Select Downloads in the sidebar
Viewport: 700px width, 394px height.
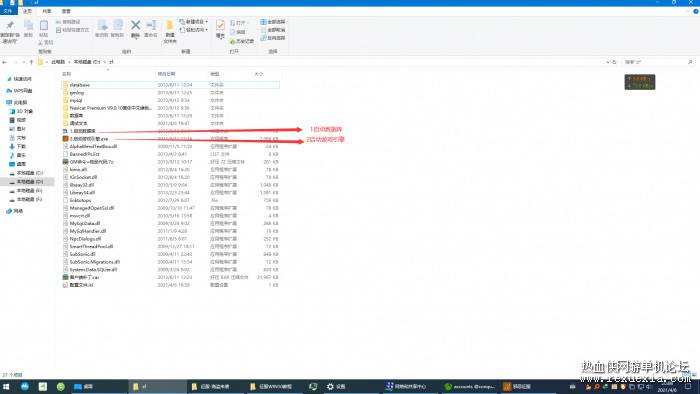(21, 146)
